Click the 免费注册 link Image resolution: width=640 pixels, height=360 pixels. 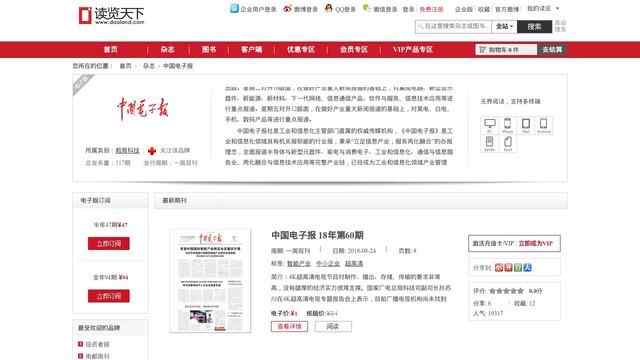tap(431, 9)
